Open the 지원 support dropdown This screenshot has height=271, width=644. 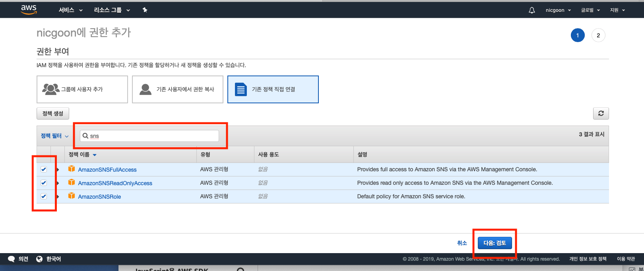pos(617,10)
